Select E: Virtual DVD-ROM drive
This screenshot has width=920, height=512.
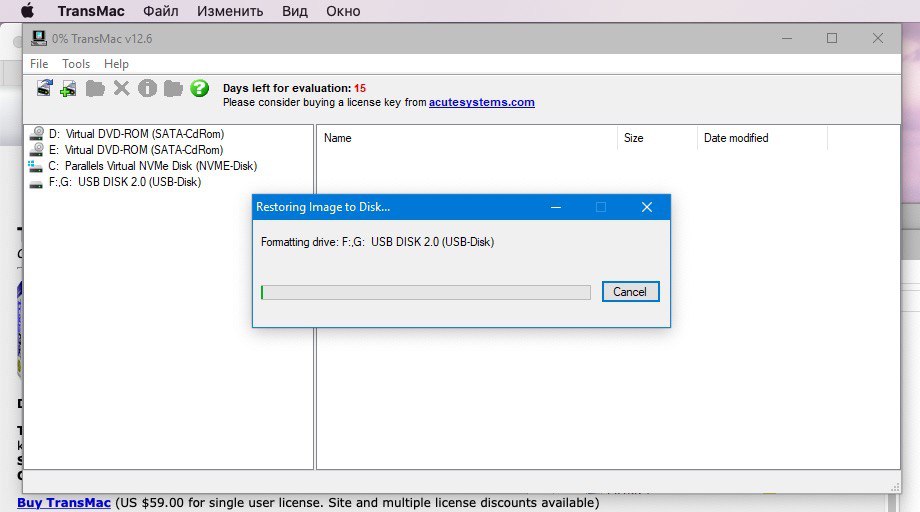pyautogui.click(x=136, y=150)
